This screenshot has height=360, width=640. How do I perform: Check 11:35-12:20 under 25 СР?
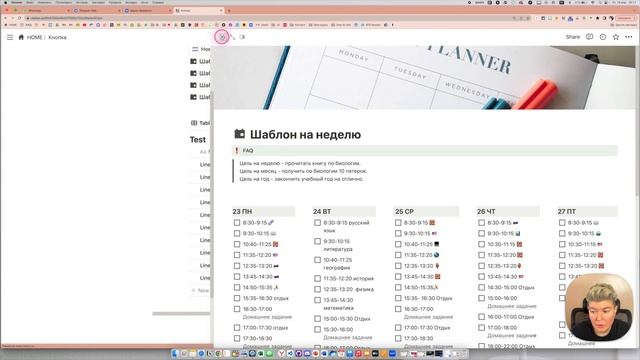pyautogui.click(x=398, y=255)
